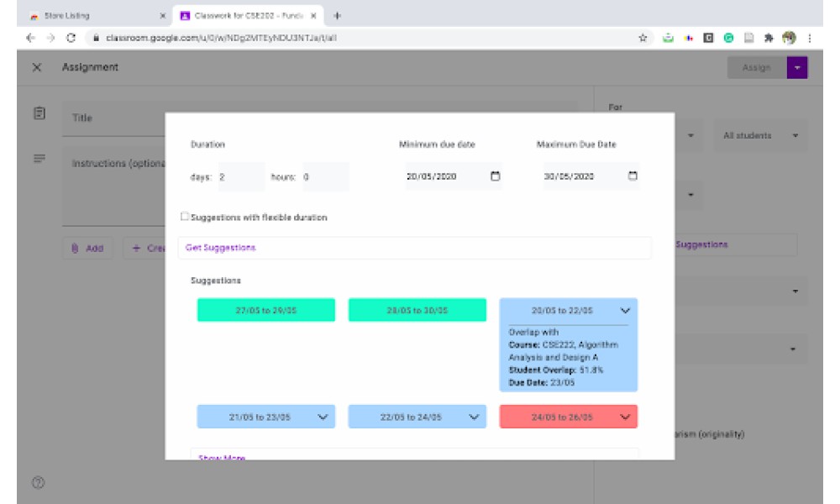This screenshot has width=840, height=504.
Task: Open the dropdown arrow next to Assign
Action: (796, 67)
